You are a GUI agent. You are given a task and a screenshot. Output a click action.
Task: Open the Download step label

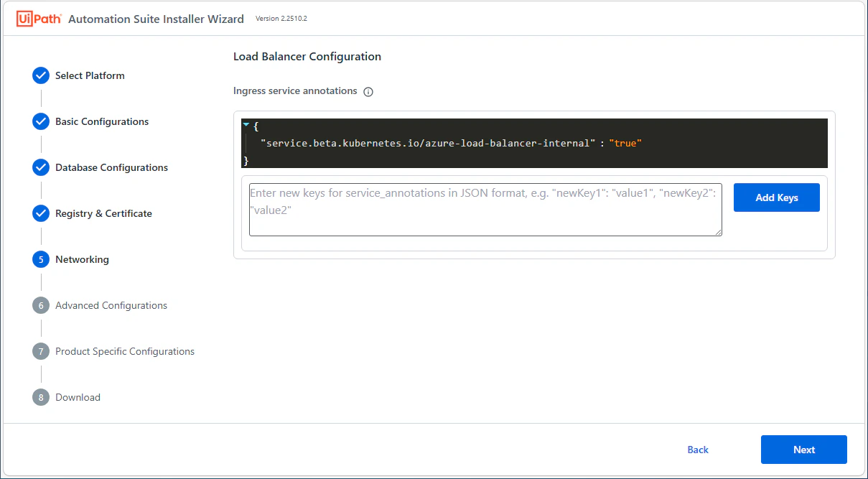(x=78, y=397)
